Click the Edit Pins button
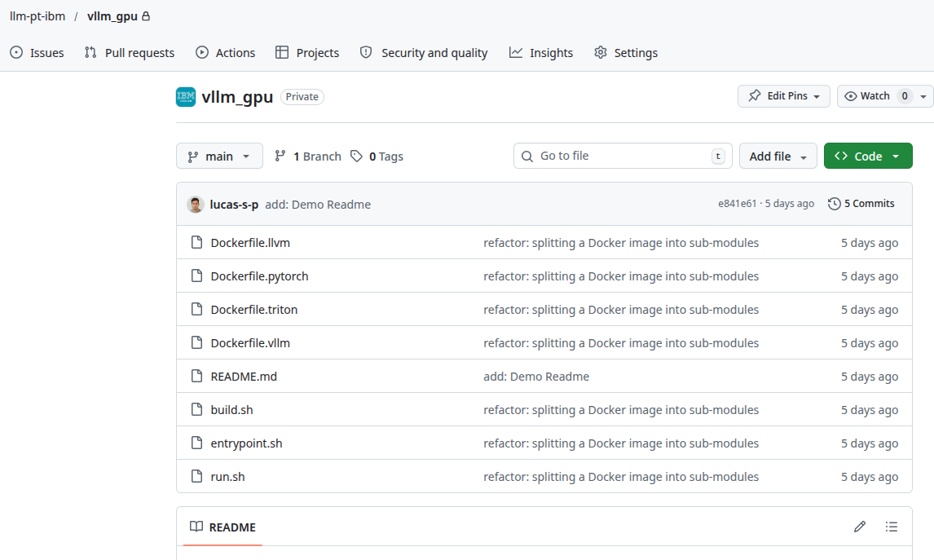Image resolution: width=934 pixels, height=560 pixels. [784, 96]
